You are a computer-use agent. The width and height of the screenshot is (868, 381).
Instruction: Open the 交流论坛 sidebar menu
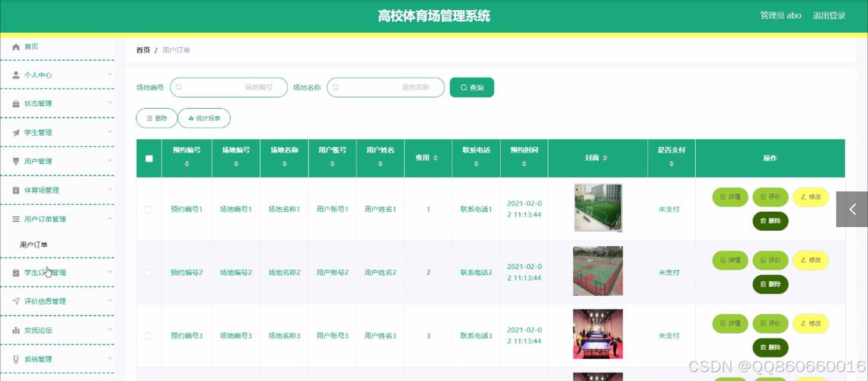57,330
